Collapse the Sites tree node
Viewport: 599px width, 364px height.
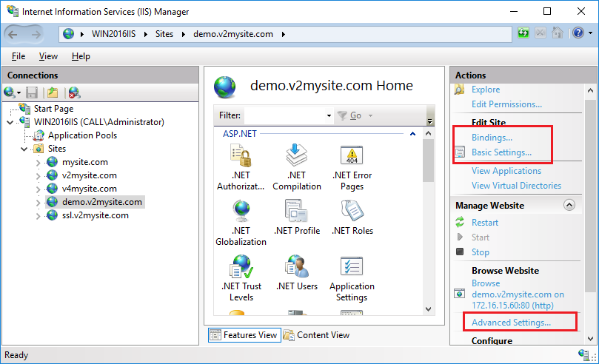[24, 149]
